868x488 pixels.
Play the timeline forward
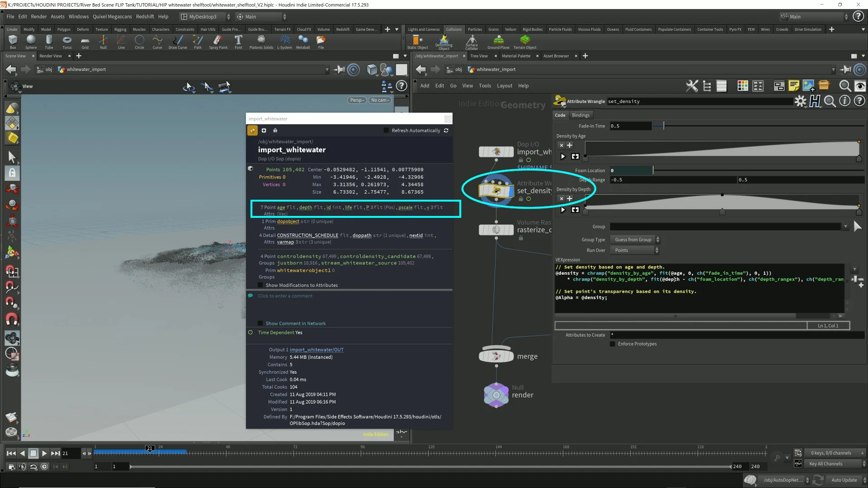pos(44,453)
